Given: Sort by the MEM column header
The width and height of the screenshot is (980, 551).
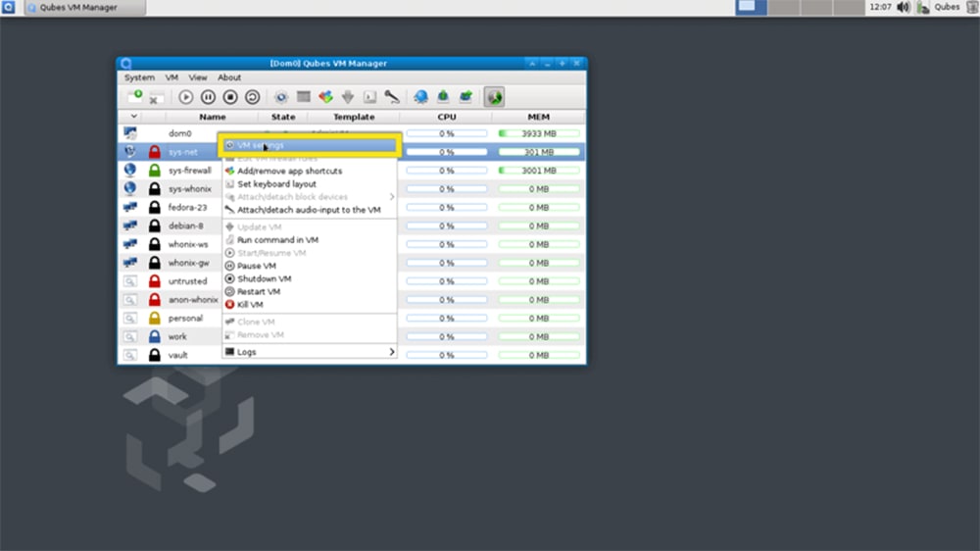Looking at the screenshot, I should [x=539, y=117].
